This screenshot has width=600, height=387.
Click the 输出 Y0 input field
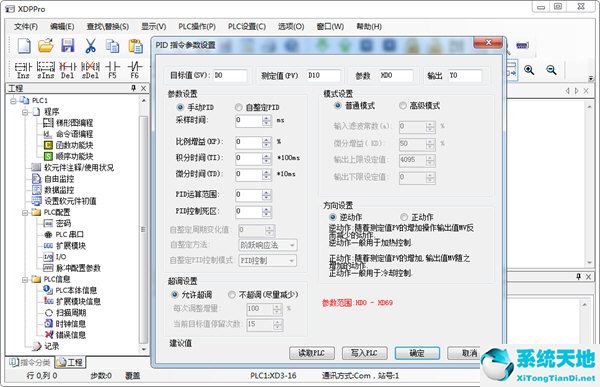click(465, 75)
